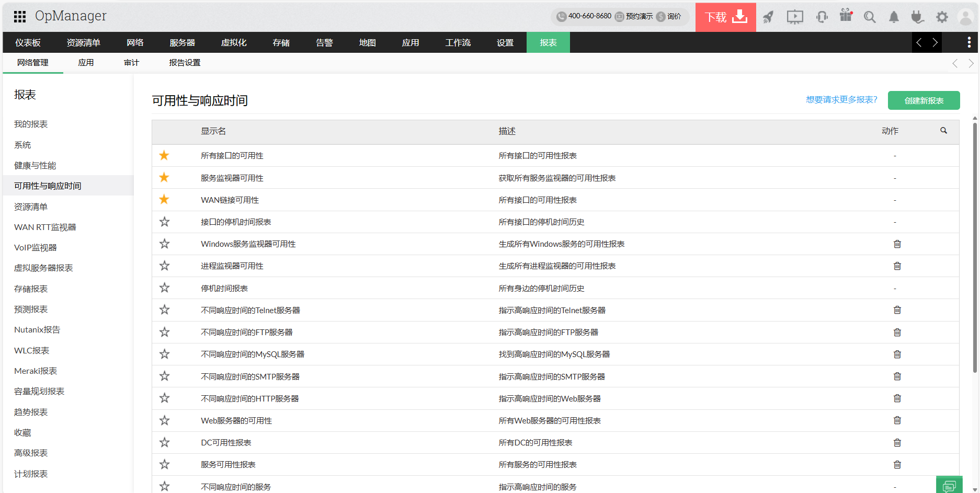Delete the 不同响应时间的SMTP服务器 report
Viewport: 980px width, 493px height.
click(x=897, y=376)
